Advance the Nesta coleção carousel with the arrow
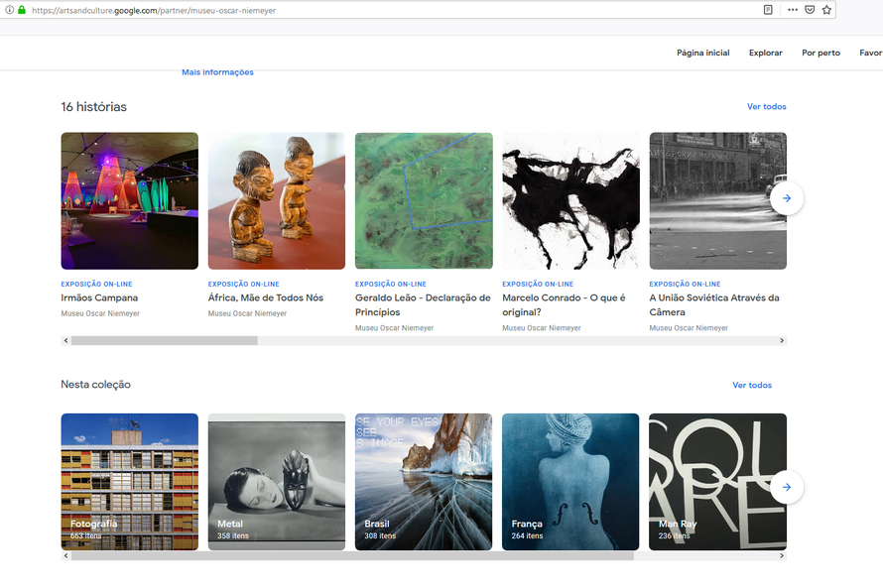The height and width of the screenshot is (588, 883). (x=786, y=487)
